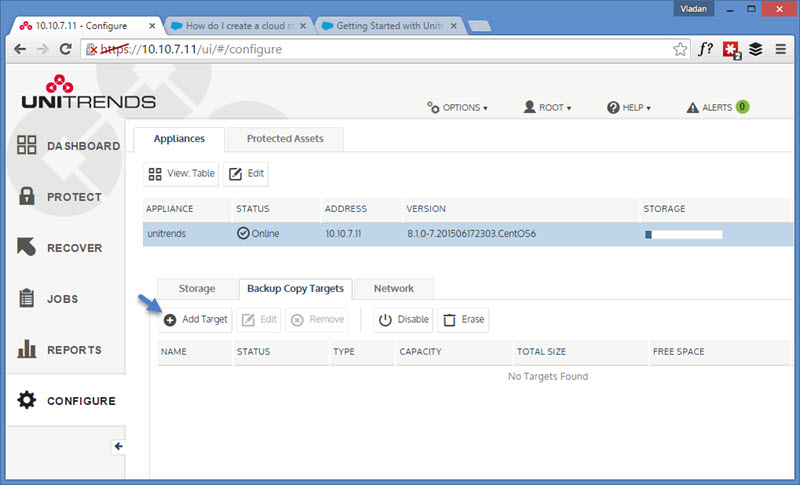Screen dimensions: 800x485
Task: Sort targets by CAPACITY column
Action: point(420,351)
